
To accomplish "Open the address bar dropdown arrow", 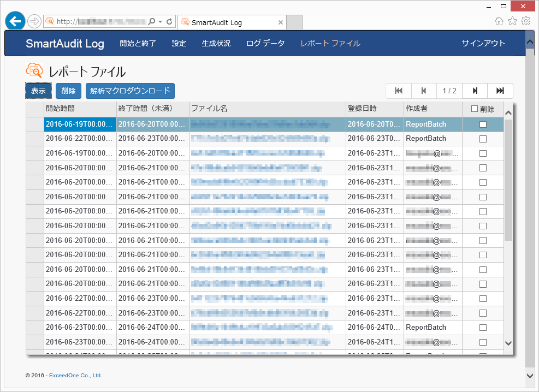I will [160, 22].
